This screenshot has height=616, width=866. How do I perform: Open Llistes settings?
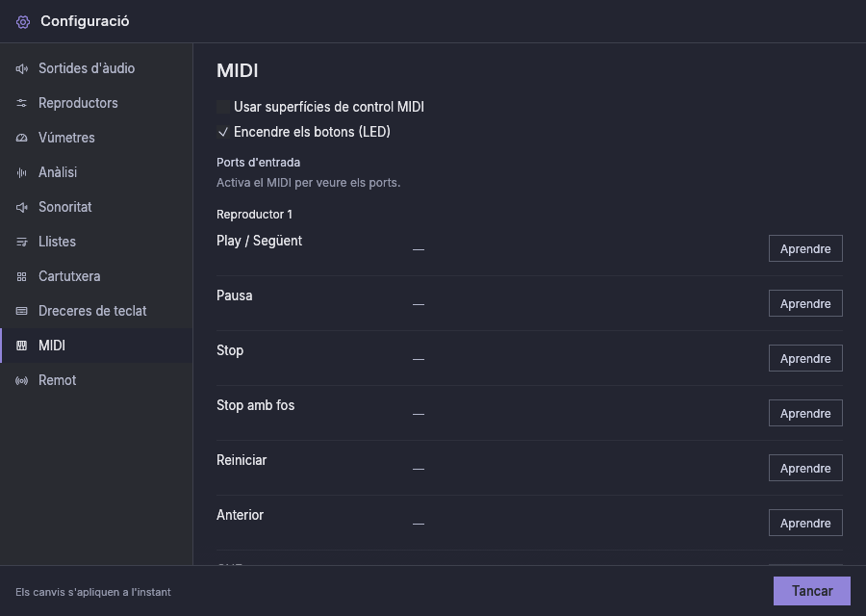(96, 242)
